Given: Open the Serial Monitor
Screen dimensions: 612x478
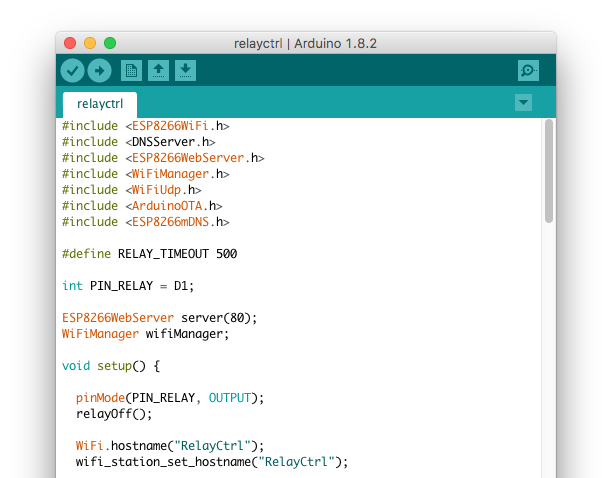Looking at the screenshot, I should [528, 71].
